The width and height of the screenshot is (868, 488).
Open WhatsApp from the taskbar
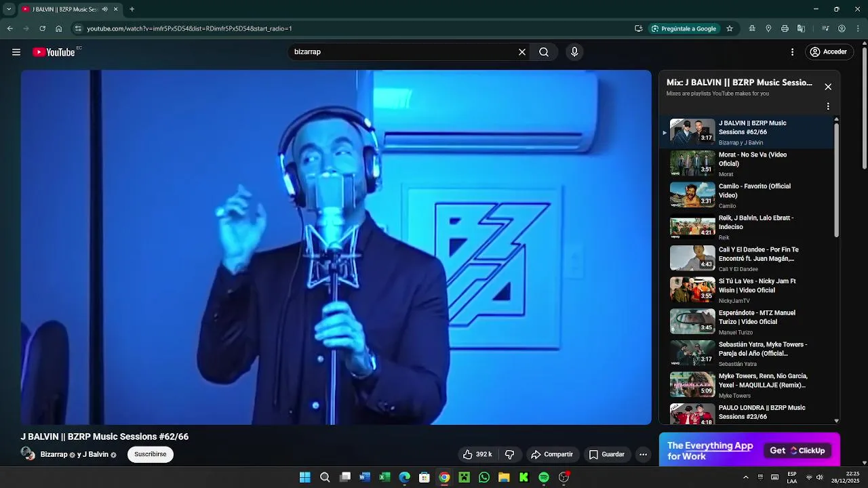tap(484, 478)
